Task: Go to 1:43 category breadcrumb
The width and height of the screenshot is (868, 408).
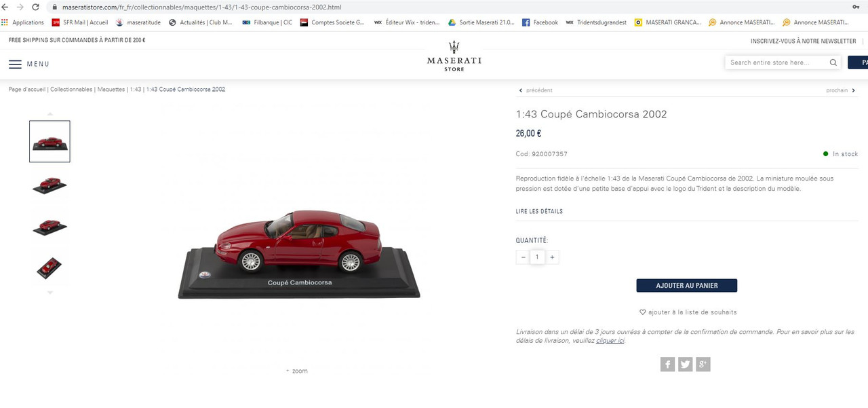Action: [x=136, y=90]
